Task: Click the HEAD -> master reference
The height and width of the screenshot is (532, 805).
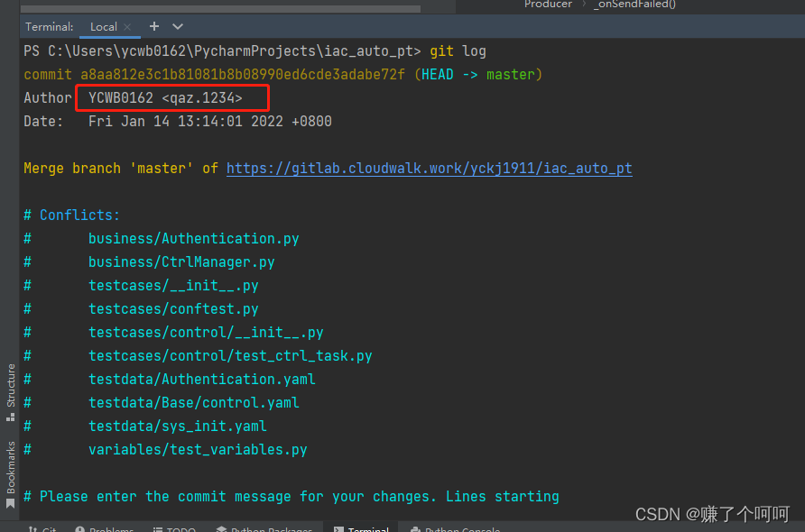Action: 478,74
